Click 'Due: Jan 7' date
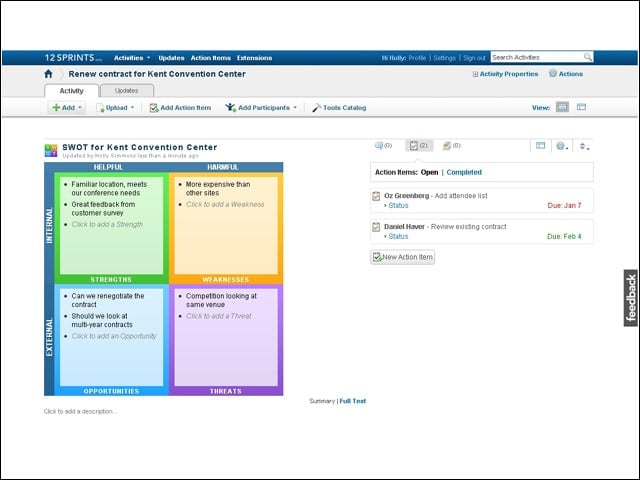The image size is (640, 480). pyautogui.click(x=564, y=205)
